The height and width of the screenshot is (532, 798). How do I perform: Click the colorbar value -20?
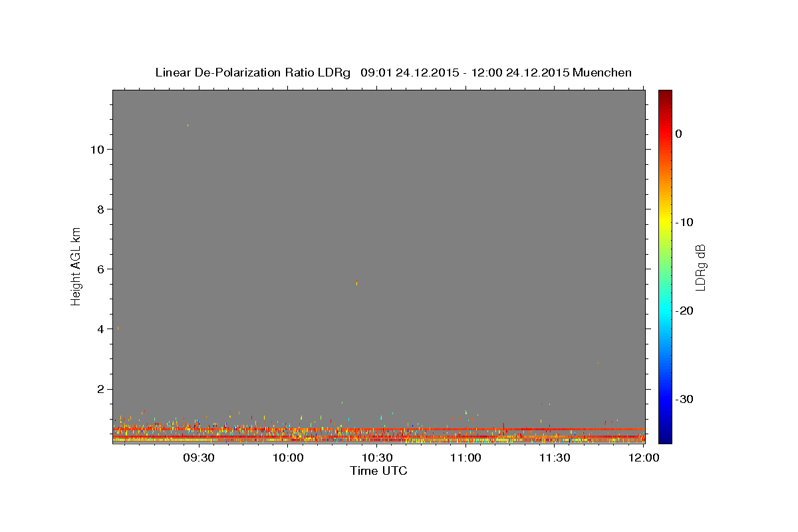click(685, 311)
